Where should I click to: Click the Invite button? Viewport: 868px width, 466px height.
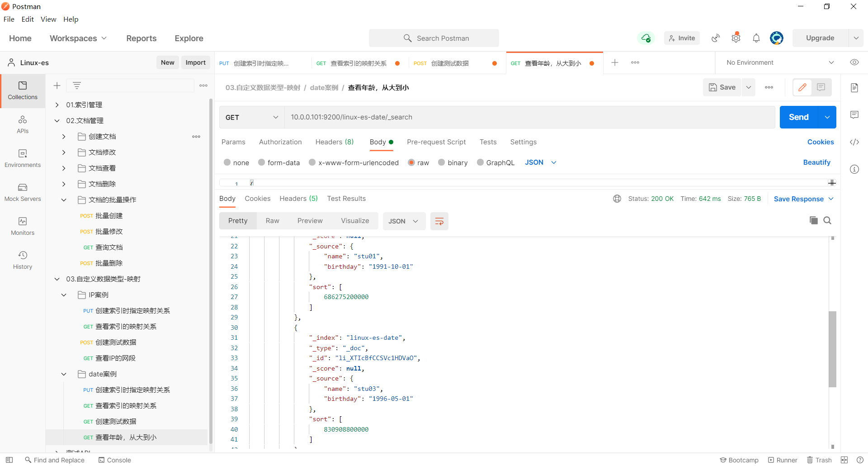pyautogui.click(x=682, y=38)
